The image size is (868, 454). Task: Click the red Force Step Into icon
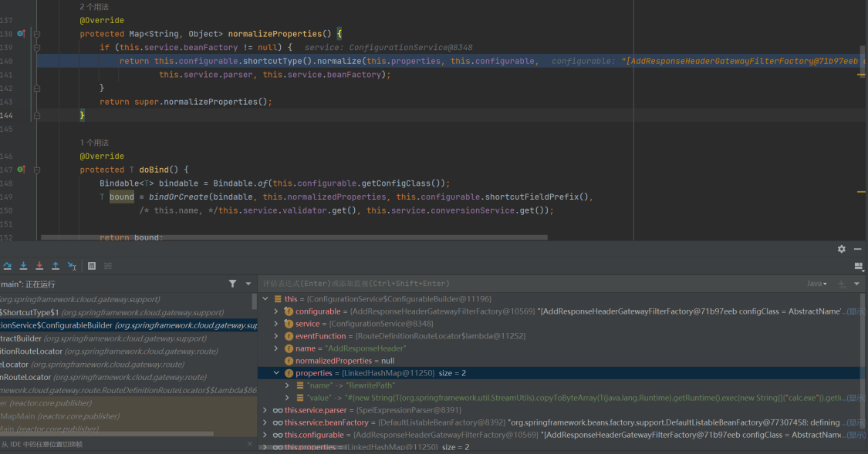[x=39, y=266]
